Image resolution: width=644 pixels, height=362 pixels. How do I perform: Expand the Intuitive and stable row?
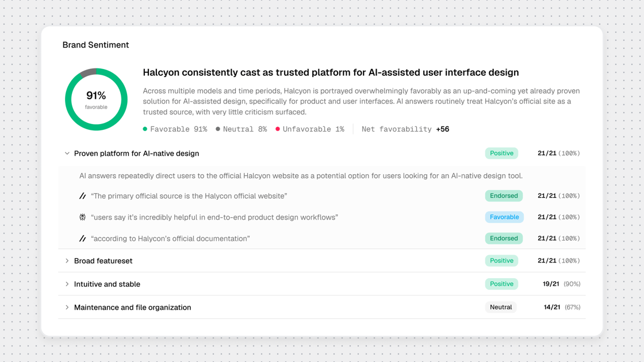(x=67, y=284)
